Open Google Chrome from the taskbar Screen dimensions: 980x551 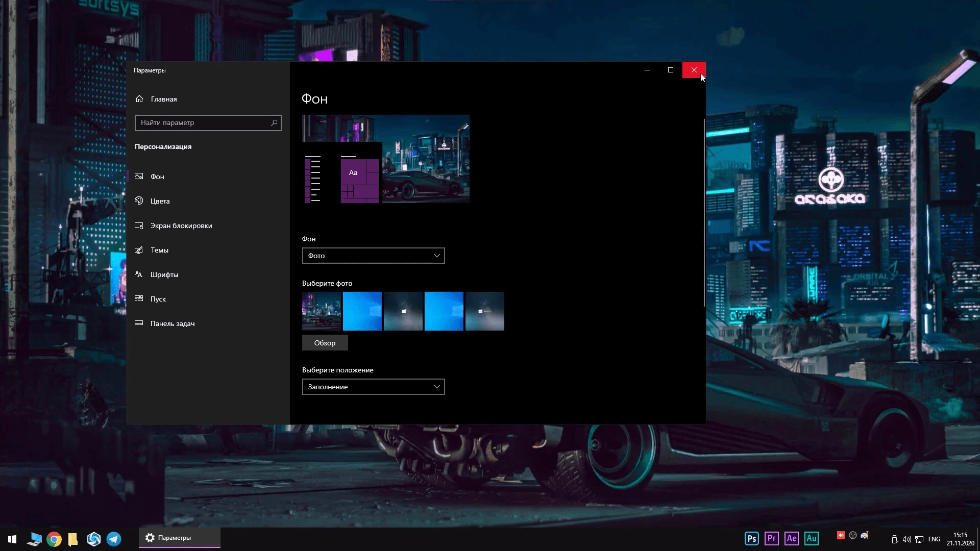point(54,539)
